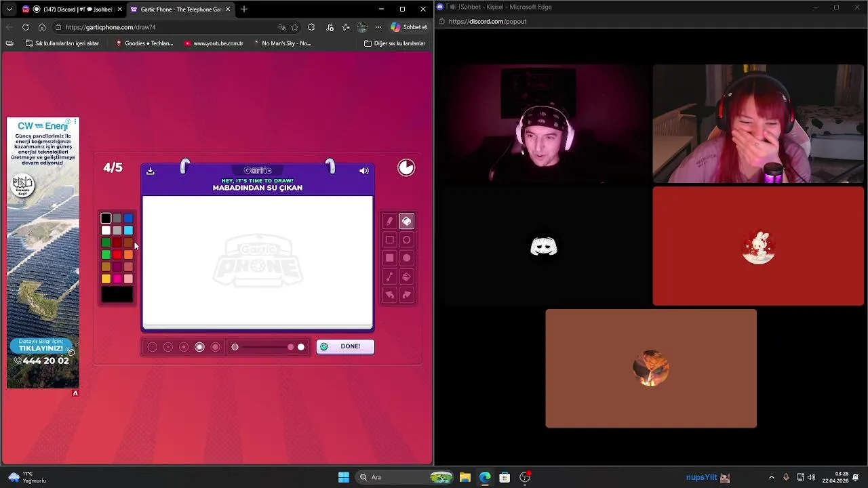The image size is (868, 488).
Task: Pick the largest brush size
Action: tap(216, 347)
